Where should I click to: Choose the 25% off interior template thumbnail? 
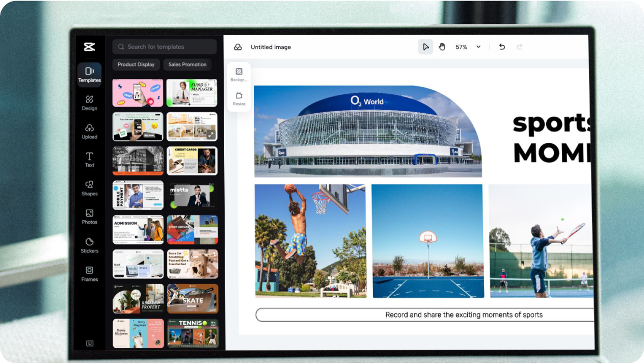click(x=192, y=126)
